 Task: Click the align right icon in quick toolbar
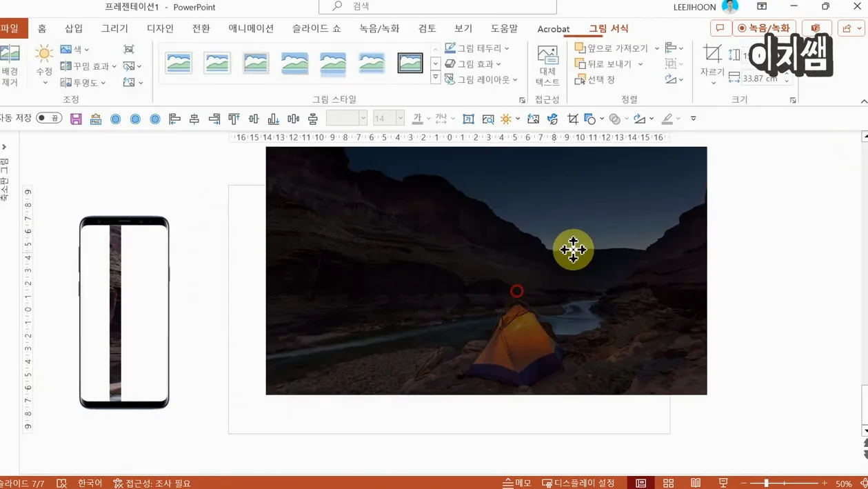coord(214,119)
